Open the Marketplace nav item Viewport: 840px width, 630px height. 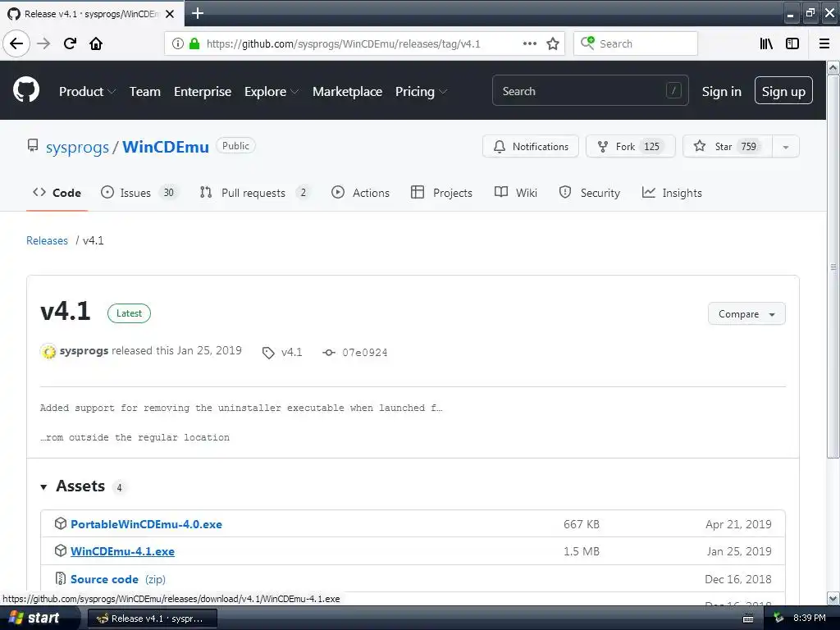coord(347,92)
